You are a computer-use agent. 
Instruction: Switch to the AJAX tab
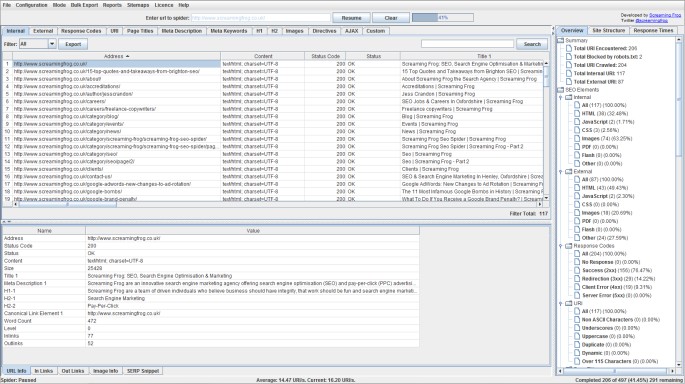[351, 31]
